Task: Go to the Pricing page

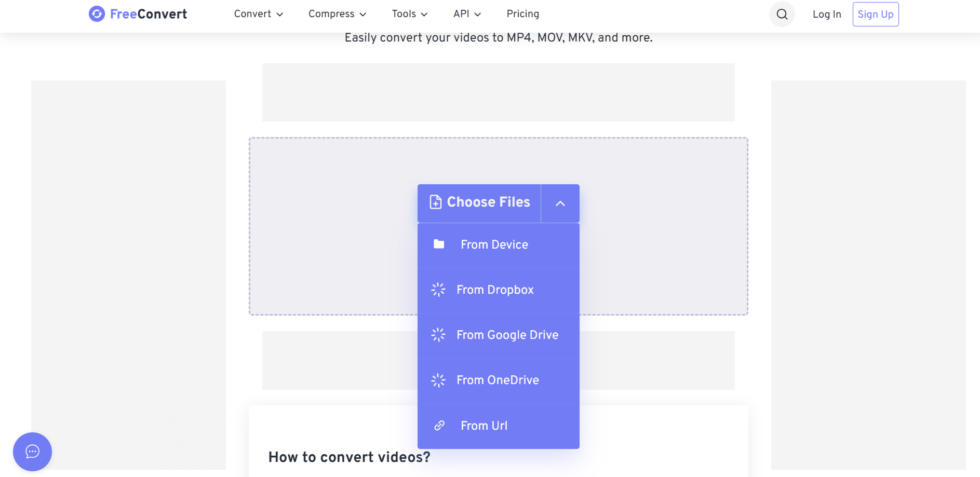Action: (522, 14)
